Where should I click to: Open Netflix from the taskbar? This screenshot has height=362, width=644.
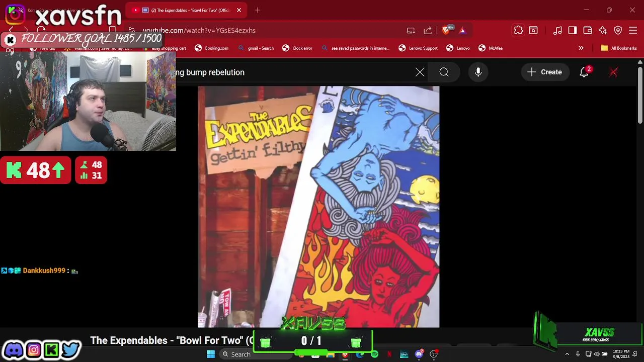pos(389,354)
